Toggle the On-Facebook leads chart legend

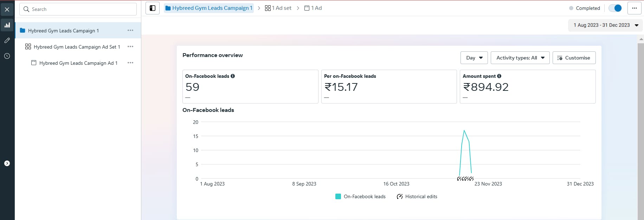point(360,196)
